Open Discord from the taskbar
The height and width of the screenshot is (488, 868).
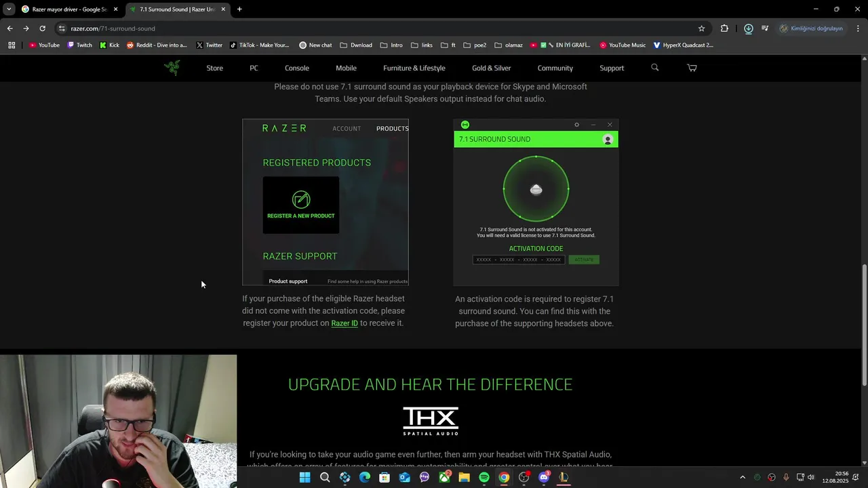point(543,477)
